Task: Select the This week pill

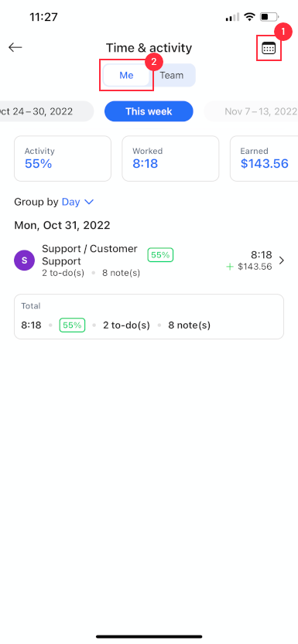Action: point(149,111)
